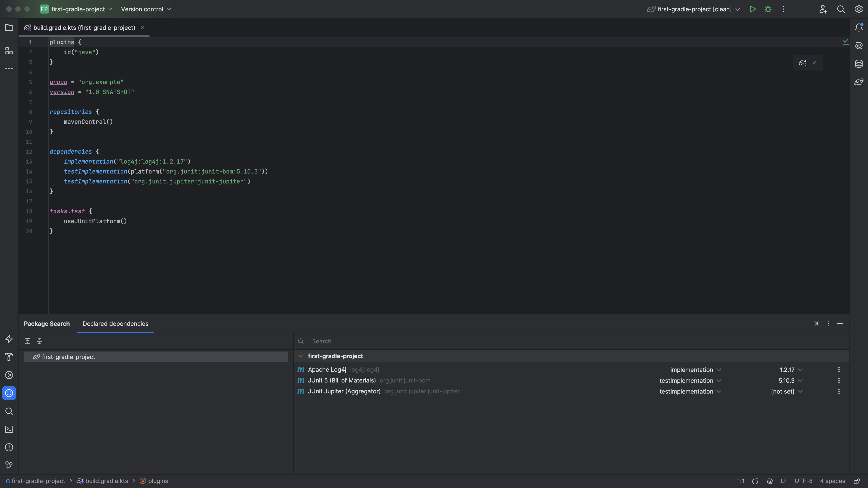This screenshot has width=868, height=488.
Task: Load Gradle changes floating icon
Action: click(x=802, y=63)
